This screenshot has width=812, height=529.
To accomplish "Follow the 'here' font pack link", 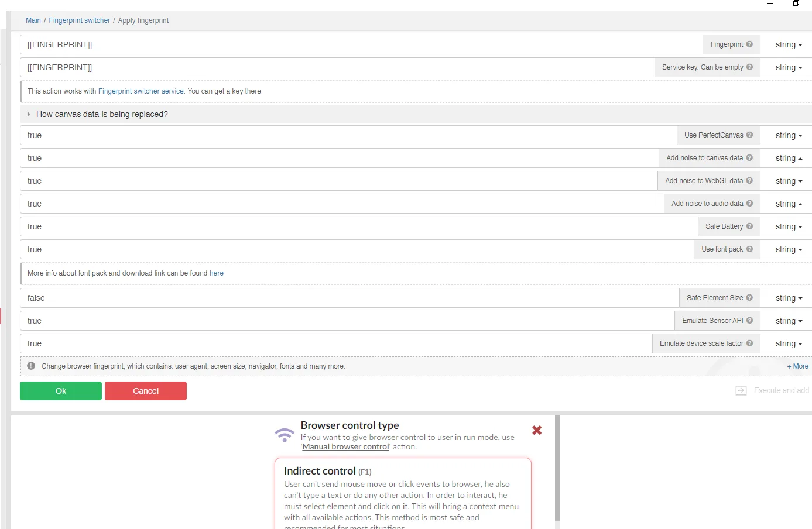I will [x=217, y=273].
